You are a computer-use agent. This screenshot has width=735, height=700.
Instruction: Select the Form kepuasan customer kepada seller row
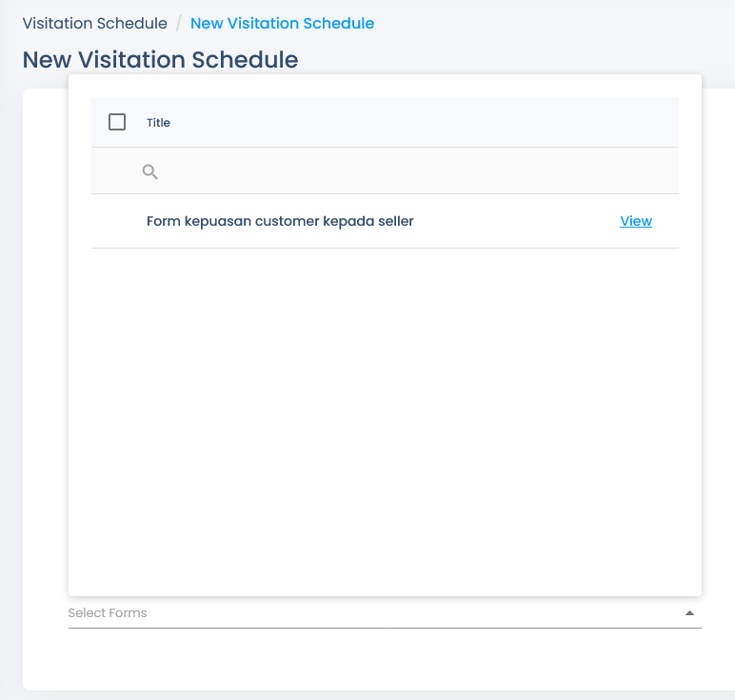click(385, 221)
